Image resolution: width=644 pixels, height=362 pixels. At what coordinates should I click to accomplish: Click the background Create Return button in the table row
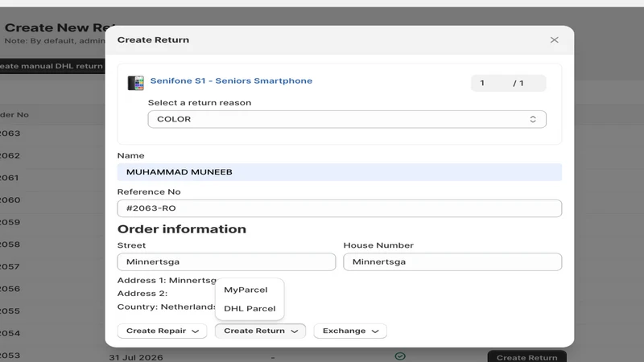click(527, 356)
